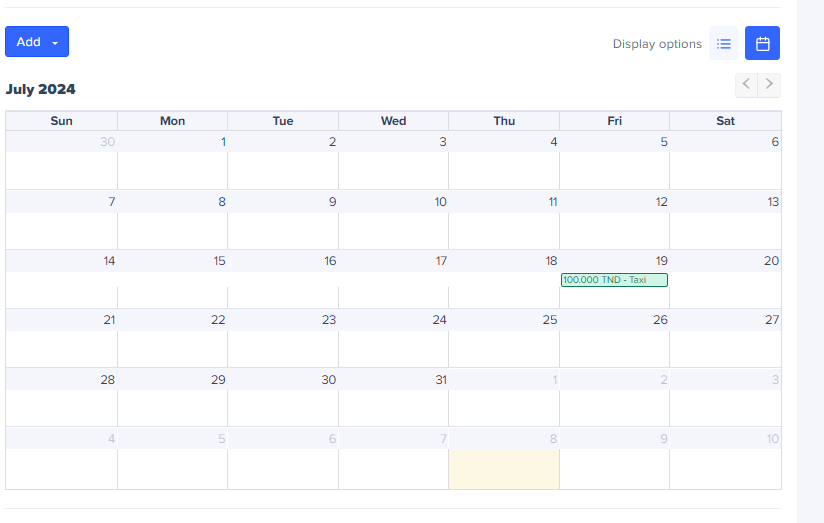Go to next month
Viewport: 824px width, 523px height.
[x=769, y=85]
